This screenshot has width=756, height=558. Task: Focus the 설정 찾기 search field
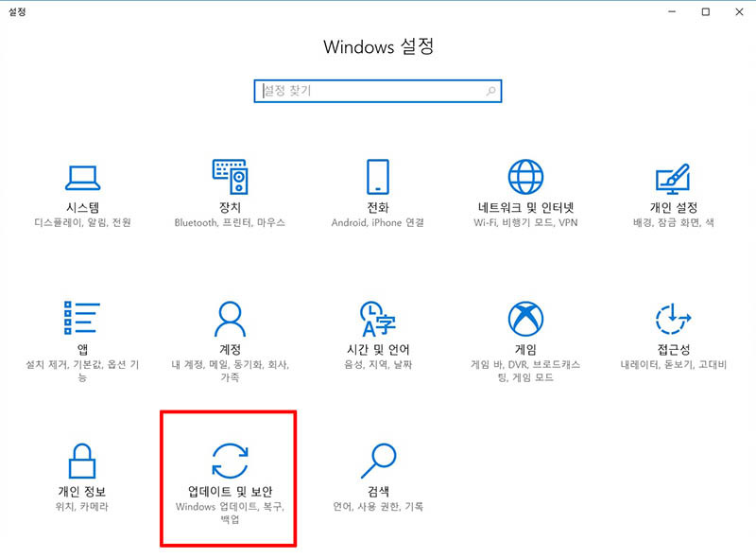(x=369, y=91)
